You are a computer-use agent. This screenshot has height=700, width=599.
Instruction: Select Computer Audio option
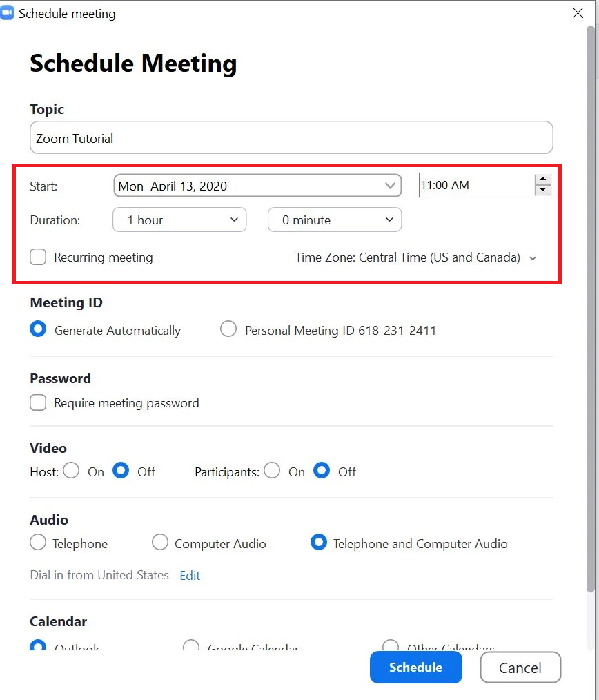pos(160,543)
